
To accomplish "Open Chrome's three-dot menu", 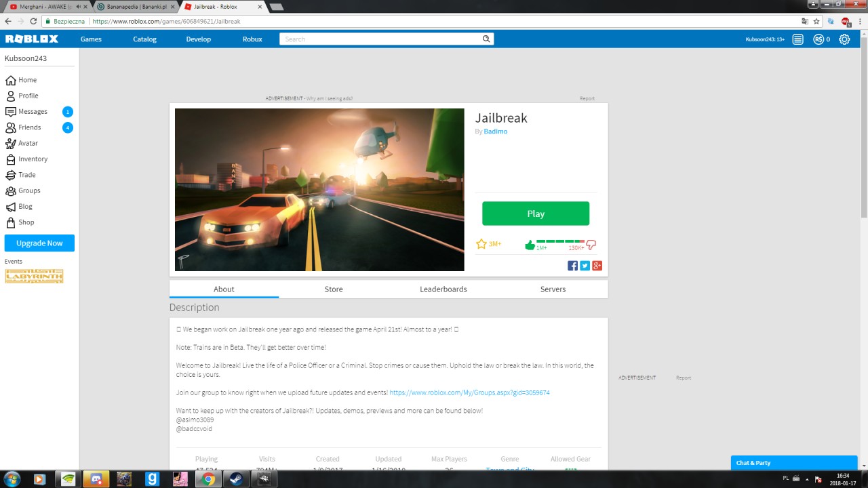I will coord(860,21).
